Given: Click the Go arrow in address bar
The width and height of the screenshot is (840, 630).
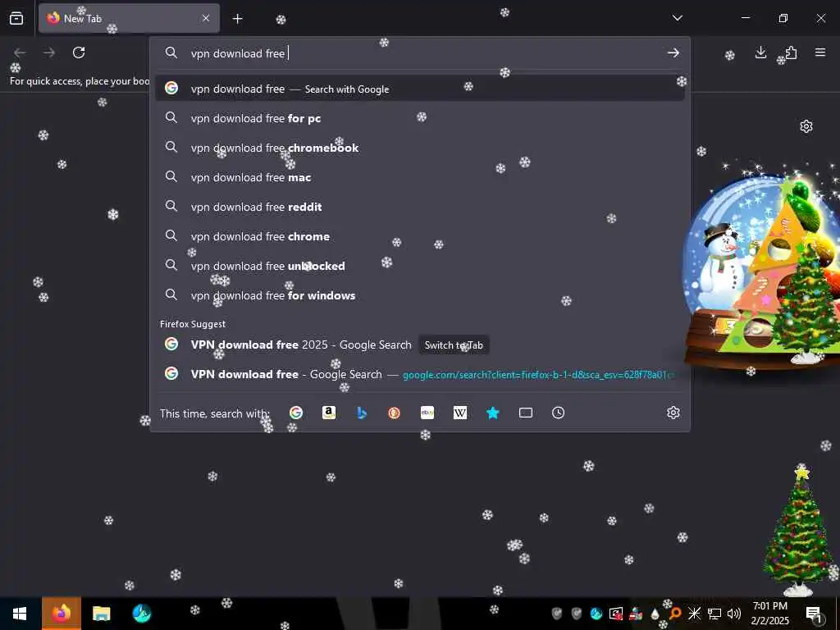Looking at the screenshot, I should tap(673, 52).
